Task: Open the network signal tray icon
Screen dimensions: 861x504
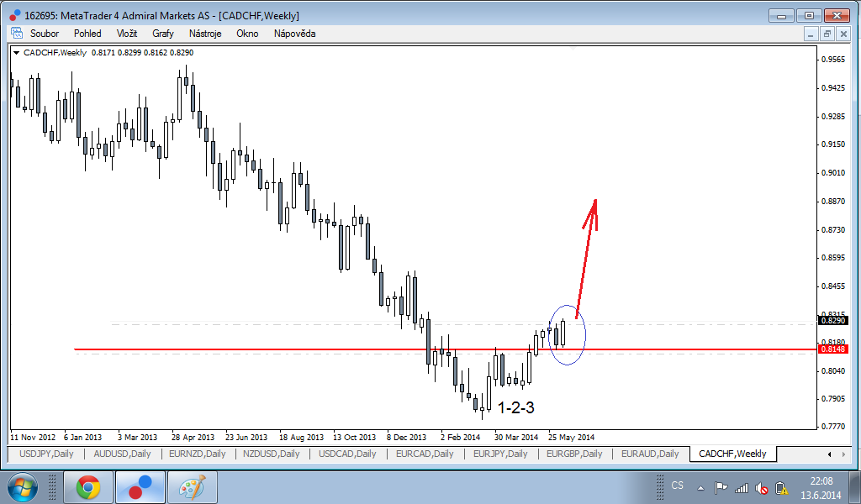Action: [x=742, y=487]
